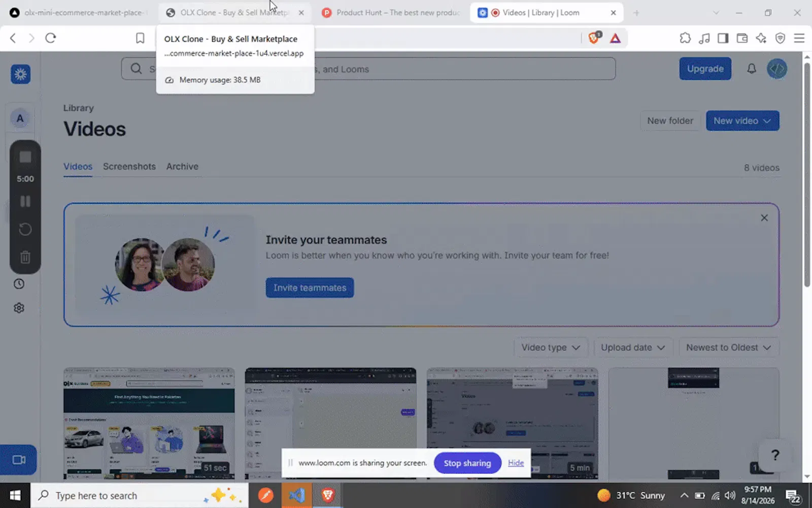Open the orange Postman-style taskbar icon

(x=265, y=495)
